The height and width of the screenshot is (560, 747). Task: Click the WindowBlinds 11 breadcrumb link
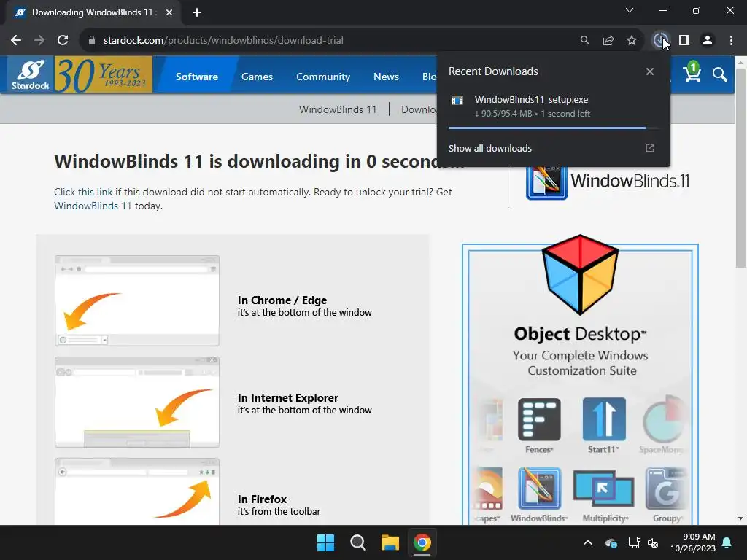[337, 109]
